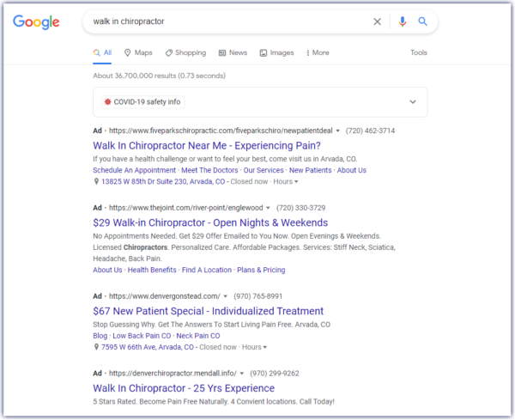The image size is (515, 420).
Task: Start voice search with microphone icon
Action: 403,22
